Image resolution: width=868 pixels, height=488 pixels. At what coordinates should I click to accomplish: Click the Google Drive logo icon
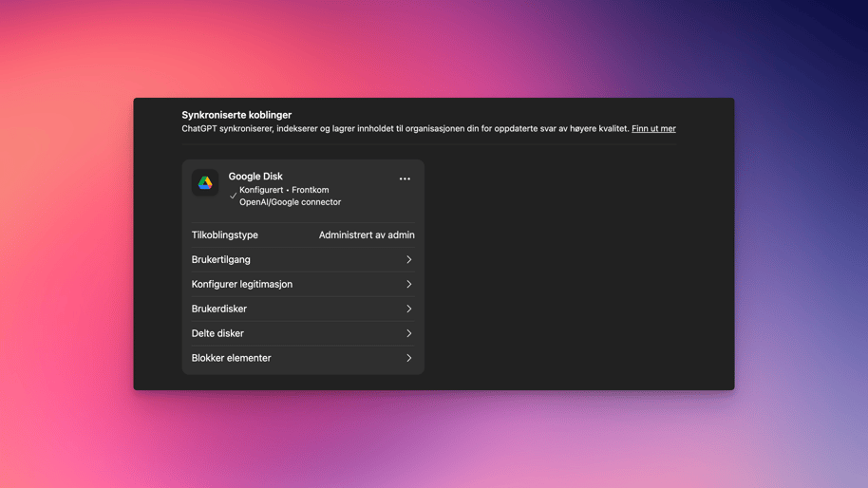click(x=205, y=182)
